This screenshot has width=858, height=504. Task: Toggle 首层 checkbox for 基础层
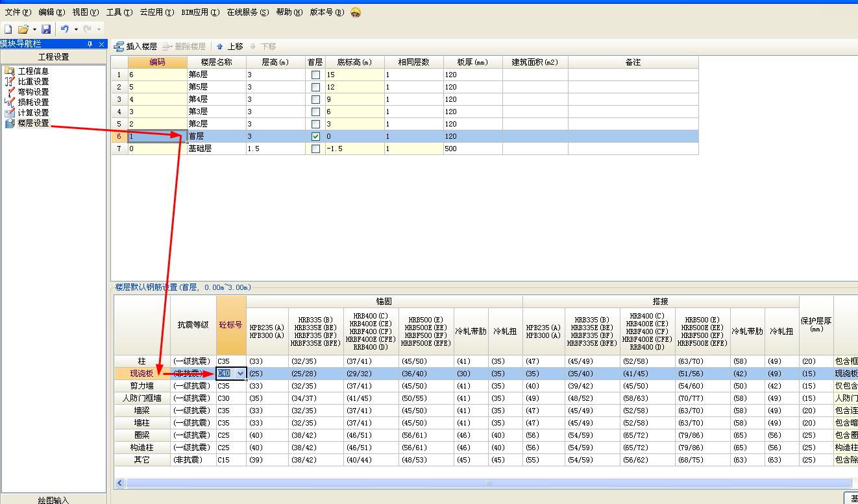pyautogui.click(x=315, y=149)
